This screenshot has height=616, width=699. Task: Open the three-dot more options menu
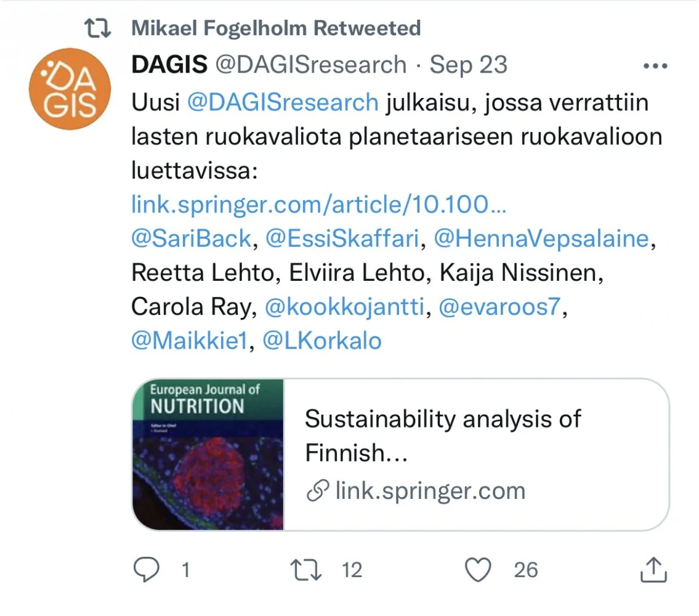653,66
